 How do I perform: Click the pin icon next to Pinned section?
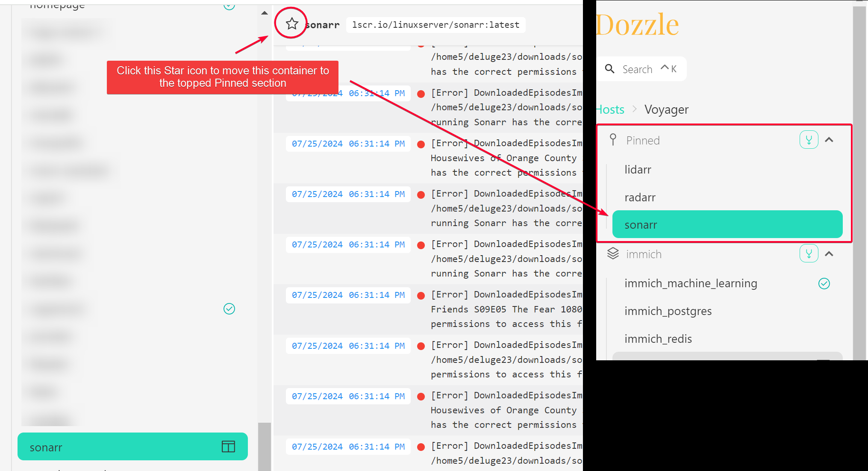click(613, 140)
